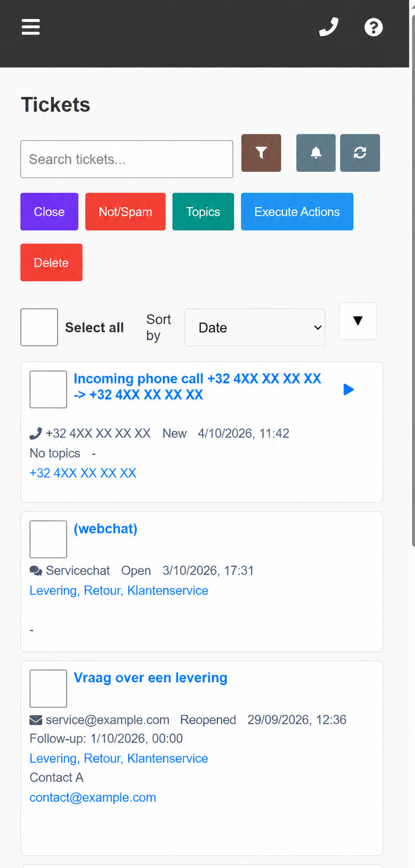Open Incoming phone call ticket title
The image size is (415, 868).
click(197, 387)
